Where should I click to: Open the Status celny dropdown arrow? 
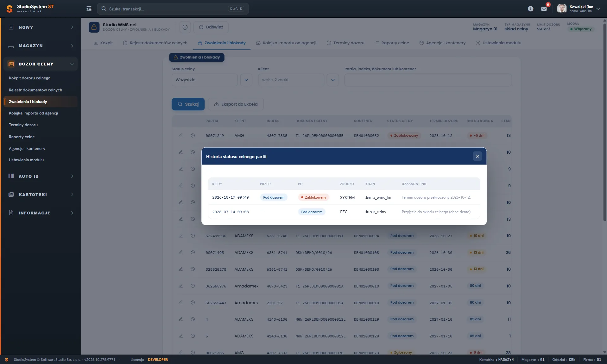click(x=246, y=80)
